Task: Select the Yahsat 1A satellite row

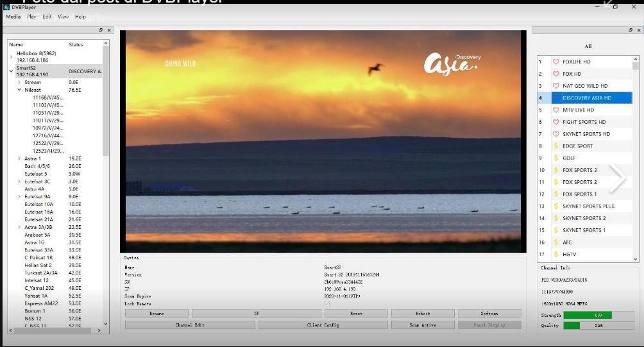Action: pos(36,296)
